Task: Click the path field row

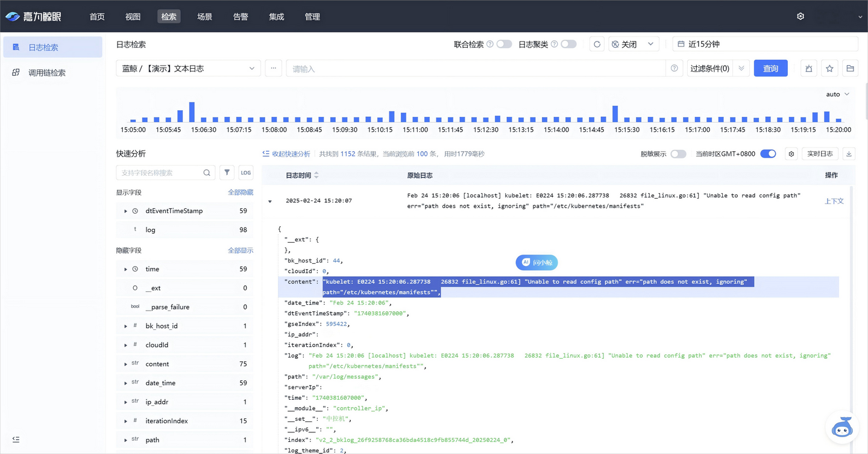Action: tap(184, 440)
